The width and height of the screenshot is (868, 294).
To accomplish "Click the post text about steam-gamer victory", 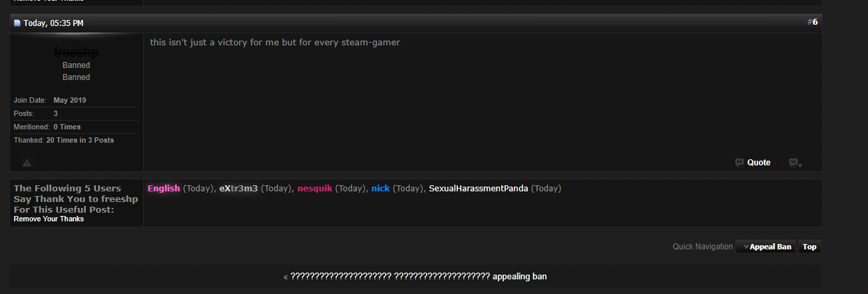I will tap(275, 43).
